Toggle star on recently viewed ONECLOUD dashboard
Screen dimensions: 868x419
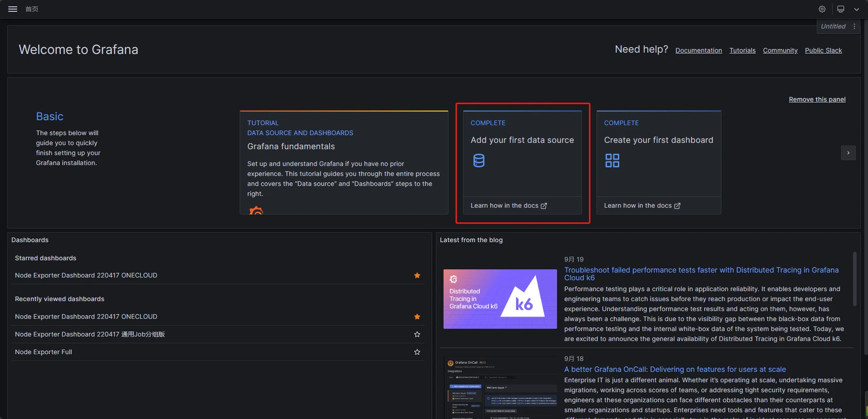coord(417,317)
